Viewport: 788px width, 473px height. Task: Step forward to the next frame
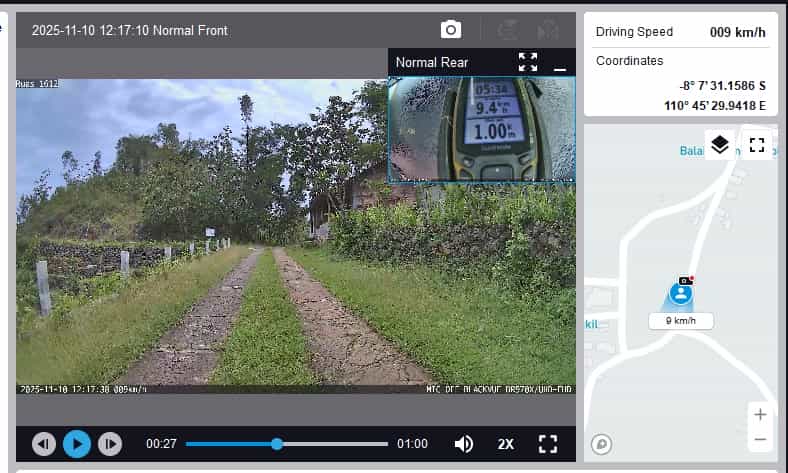110,443
